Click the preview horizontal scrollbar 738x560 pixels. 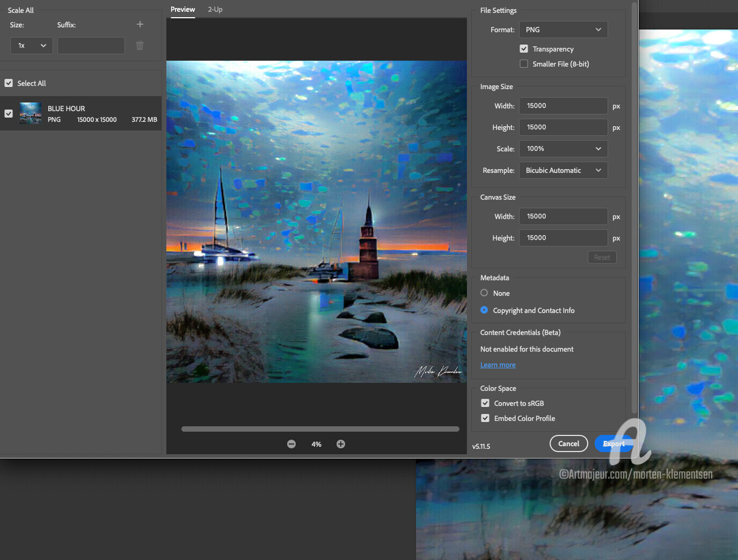pos(320,429)
